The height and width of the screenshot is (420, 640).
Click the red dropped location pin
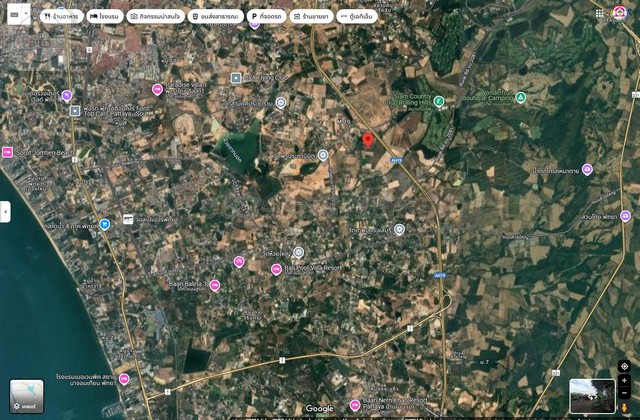[x=368, y=140]
